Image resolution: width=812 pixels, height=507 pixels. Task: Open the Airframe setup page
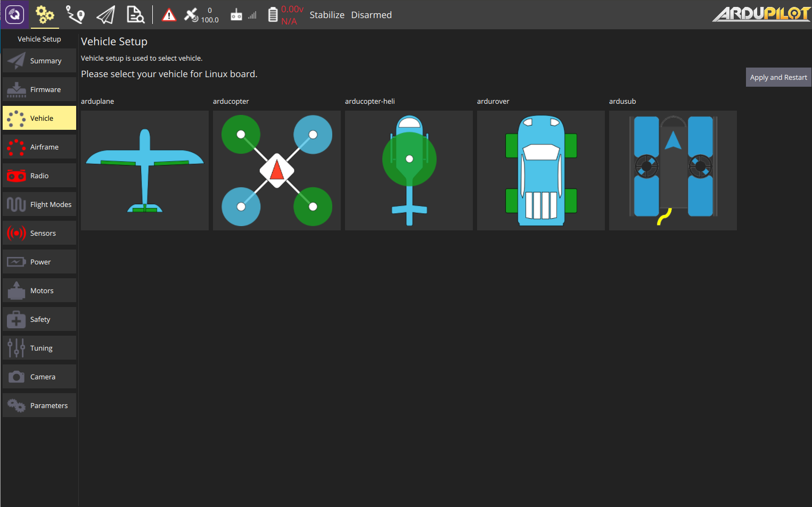pyautogui.click(x=39, y=147)
